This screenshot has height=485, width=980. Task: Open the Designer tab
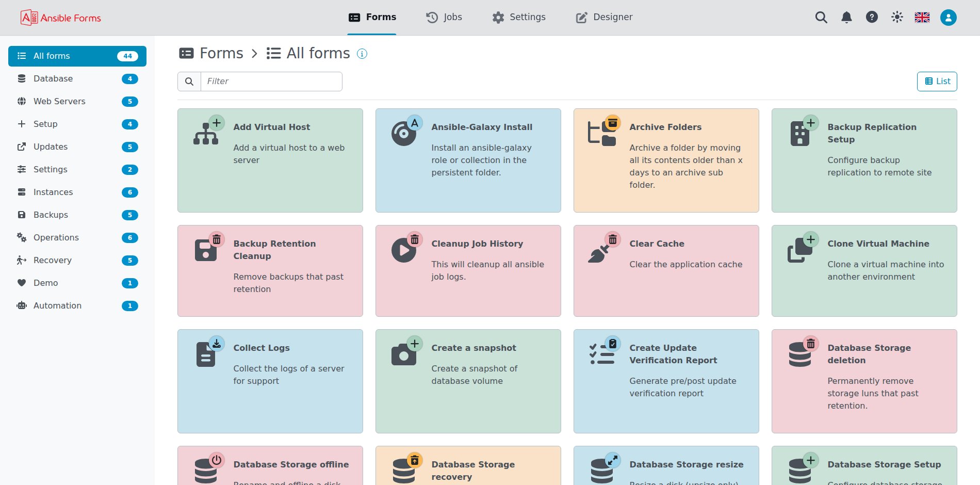(x=604, y=17)
